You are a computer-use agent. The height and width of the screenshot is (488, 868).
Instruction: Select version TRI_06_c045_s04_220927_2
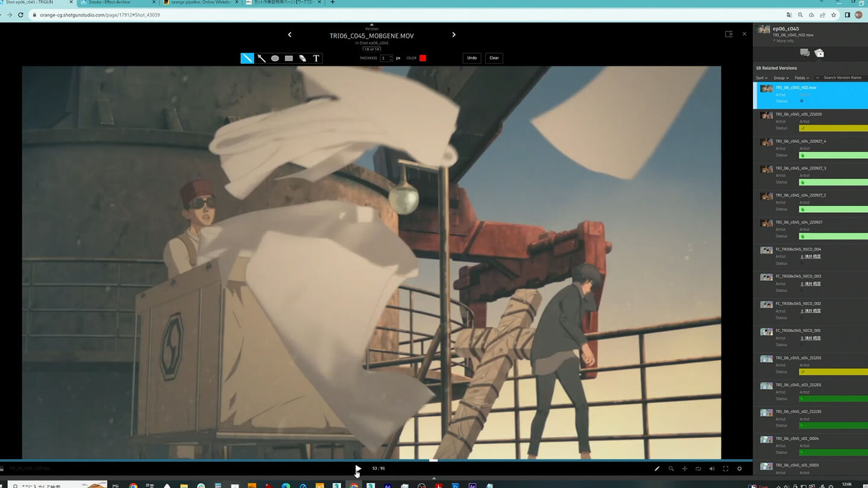click(810, 203)
